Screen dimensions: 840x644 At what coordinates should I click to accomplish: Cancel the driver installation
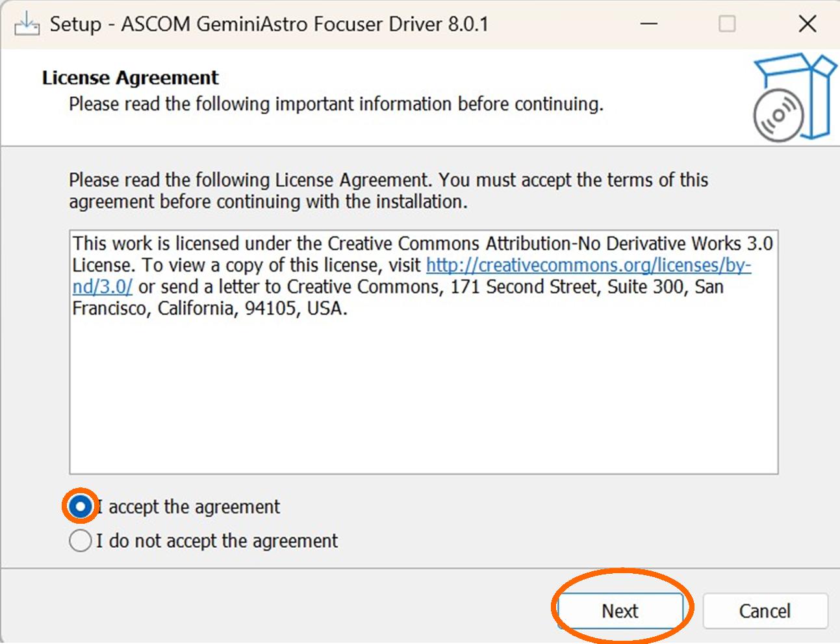[x=765, y=611]
